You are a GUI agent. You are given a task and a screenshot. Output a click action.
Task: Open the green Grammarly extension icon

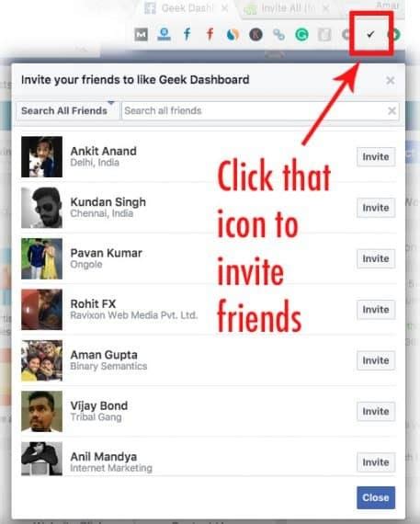301,34
